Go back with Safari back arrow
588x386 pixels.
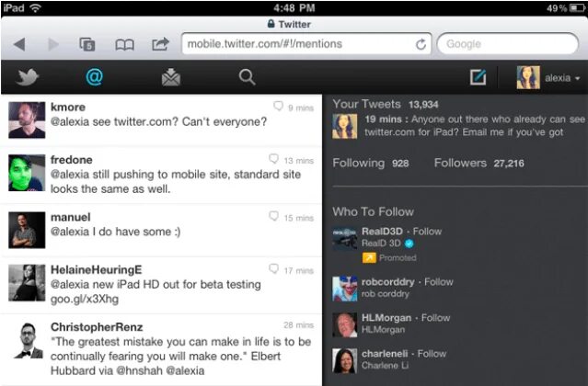tap(19, 44)
